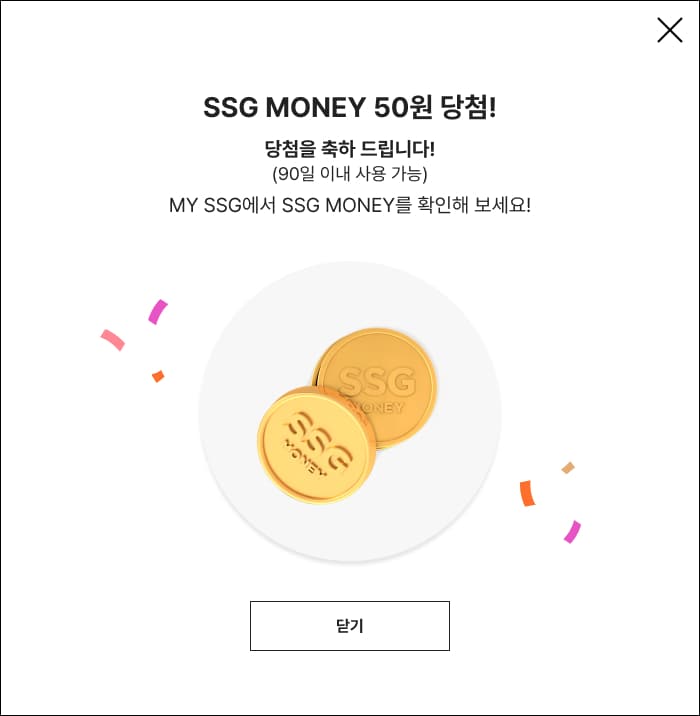This screenshot has height=716, width=700.
Task: Click the '50원' amount in the heading
Action: click(402, 108)
